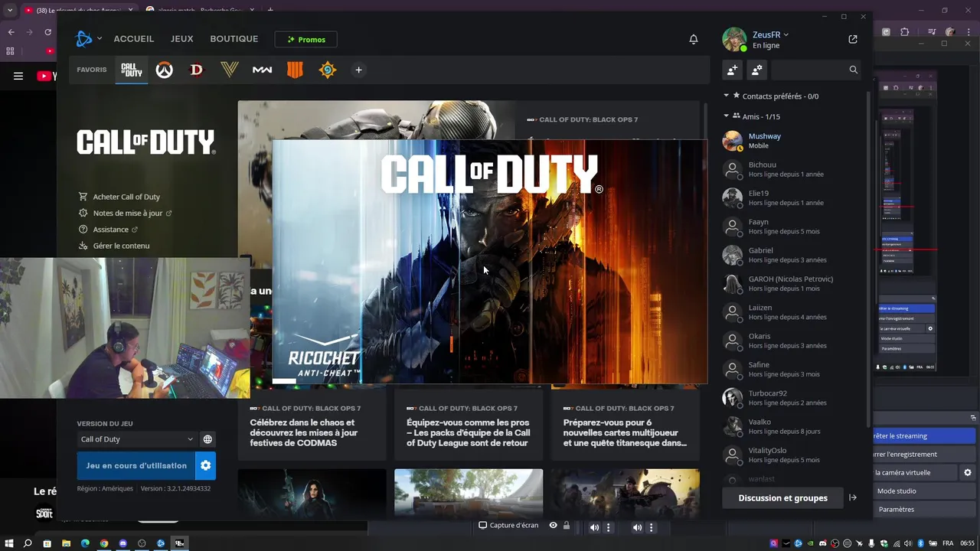Screen dimensions: 980x551
Task: Select the Diablo favorite icon
Action: coord(197,70)
